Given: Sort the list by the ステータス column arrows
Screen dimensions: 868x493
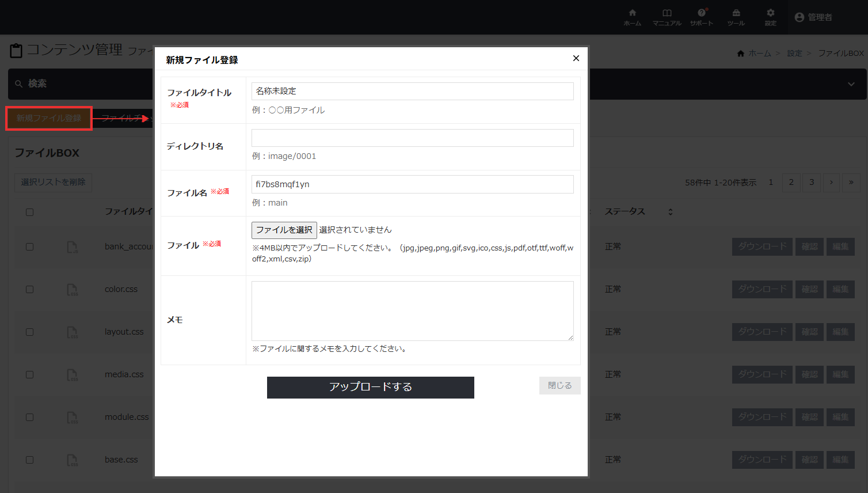Looking at the screenshot, I should tap(669, 211).
